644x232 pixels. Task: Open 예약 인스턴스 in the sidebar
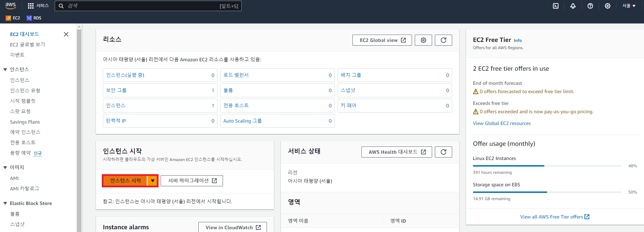pos(25,132)
